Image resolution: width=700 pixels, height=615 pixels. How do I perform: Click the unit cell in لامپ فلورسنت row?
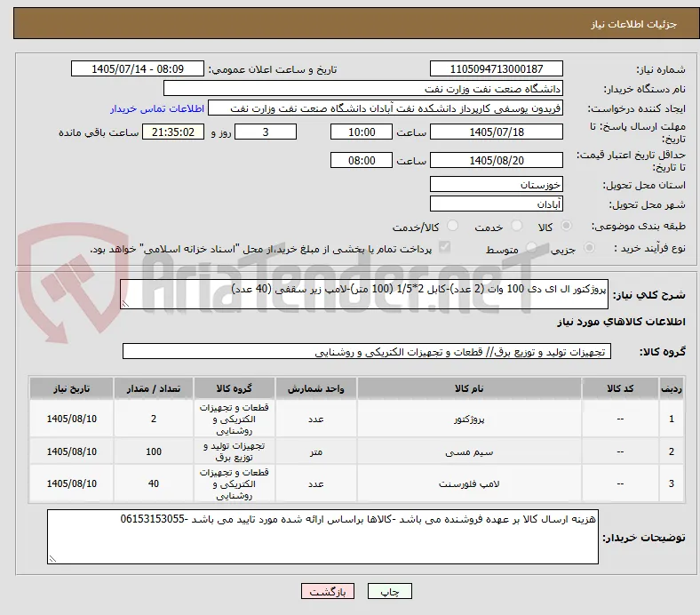[315, 483]
